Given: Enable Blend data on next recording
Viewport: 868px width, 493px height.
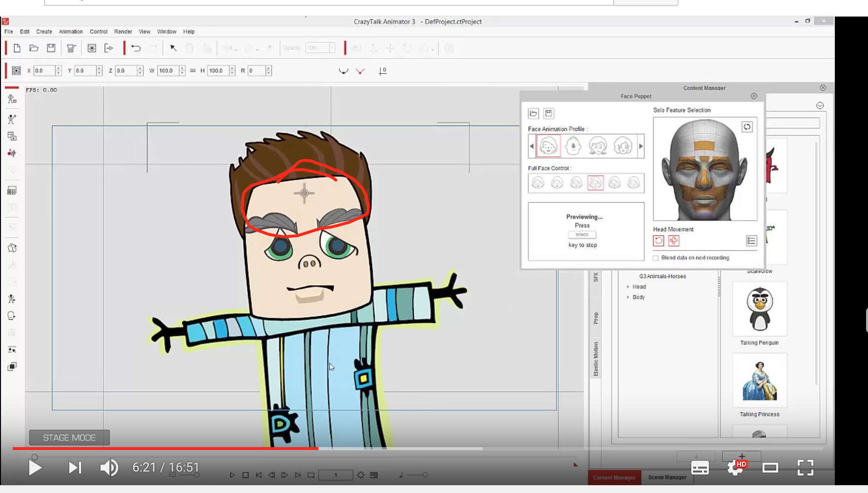Looking at the screenshot, I should [656, 258].
